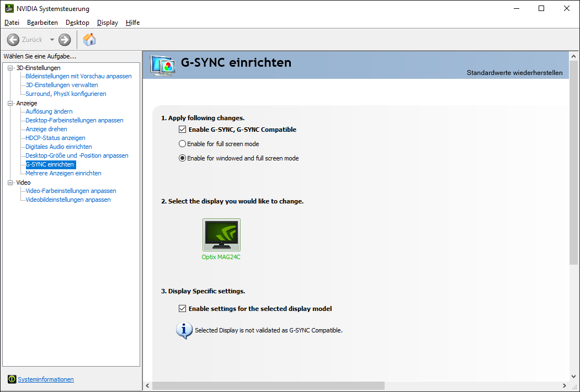
Task: Open the Display menu
Action: point(107,23)
